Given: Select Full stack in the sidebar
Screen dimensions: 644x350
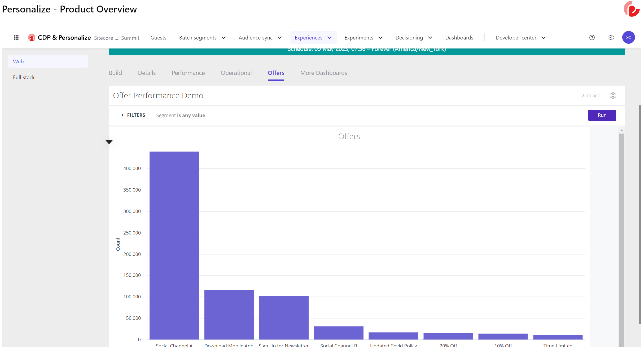Looking at the screenshot, I should coord(24,77).
